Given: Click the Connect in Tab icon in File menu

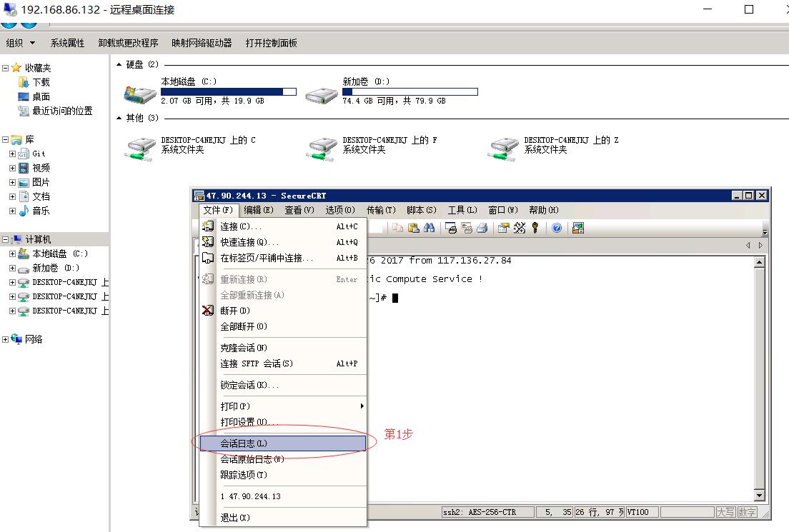Looking at the screenshot, I should (208, 258).
